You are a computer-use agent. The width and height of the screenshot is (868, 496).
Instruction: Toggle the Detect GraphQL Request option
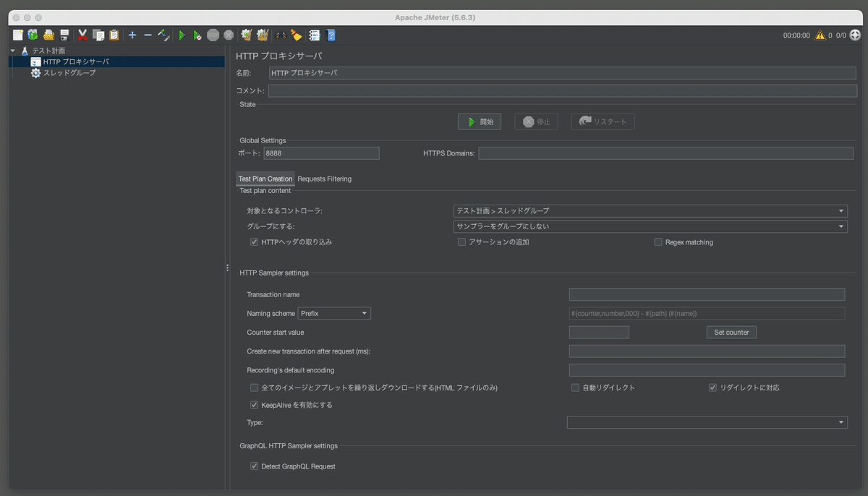(254, 466)
